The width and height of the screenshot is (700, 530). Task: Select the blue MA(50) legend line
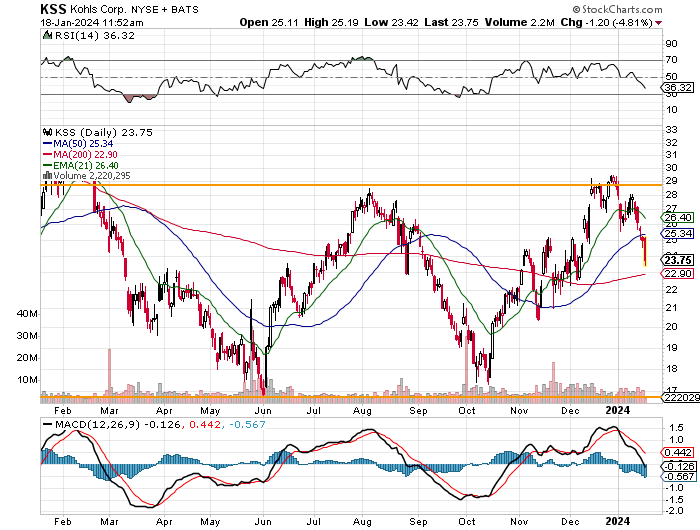click(46, 145)
